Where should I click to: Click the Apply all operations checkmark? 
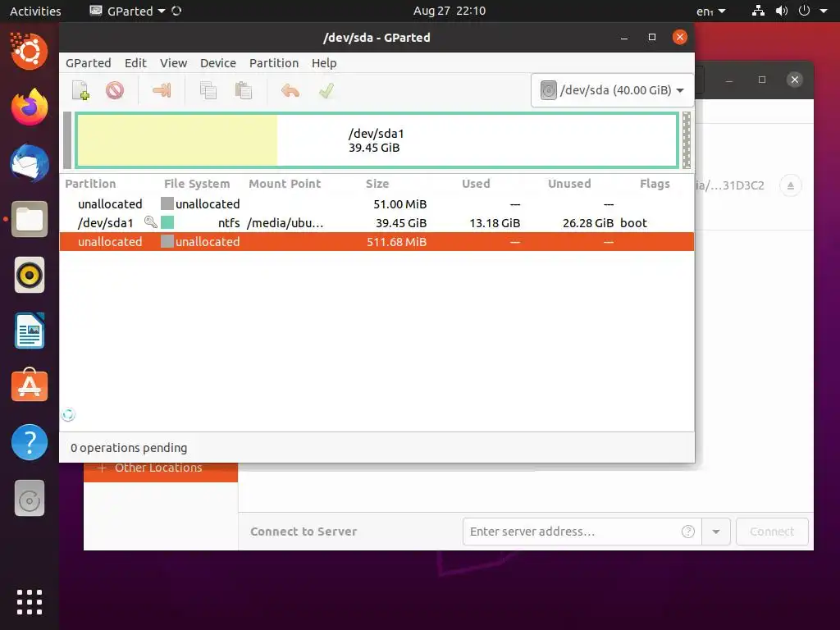[326, 90]
